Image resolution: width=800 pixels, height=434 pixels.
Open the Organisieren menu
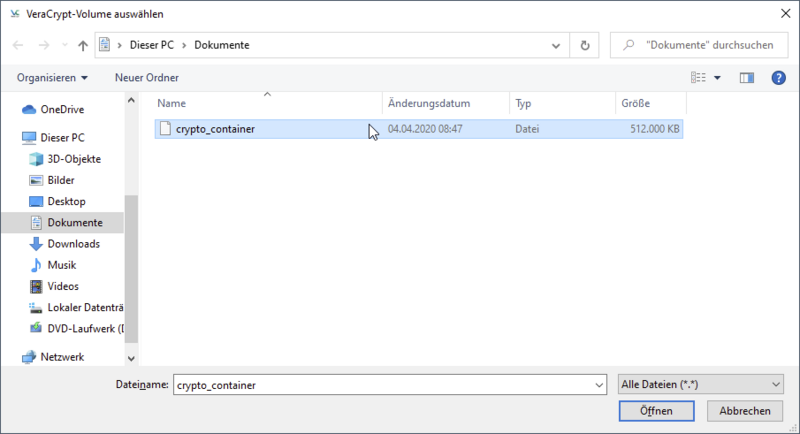(x=52, y=77)
